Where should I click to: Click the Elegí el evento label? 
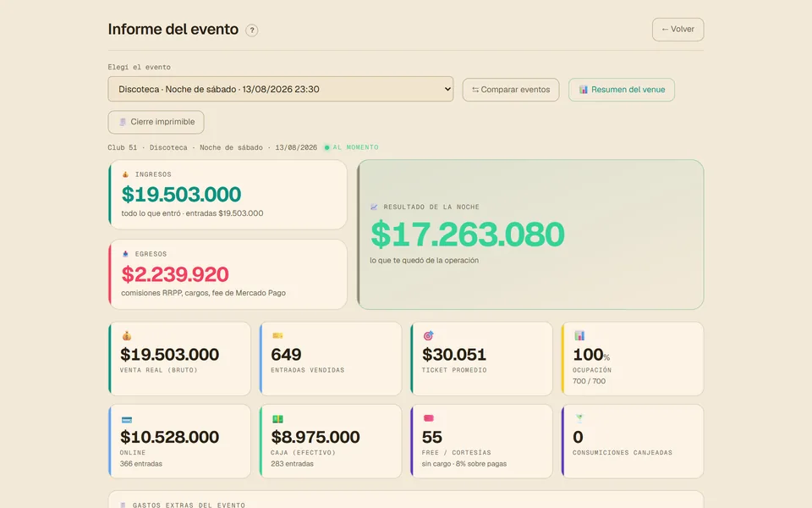pyautogui.click(x=139, y=68)
